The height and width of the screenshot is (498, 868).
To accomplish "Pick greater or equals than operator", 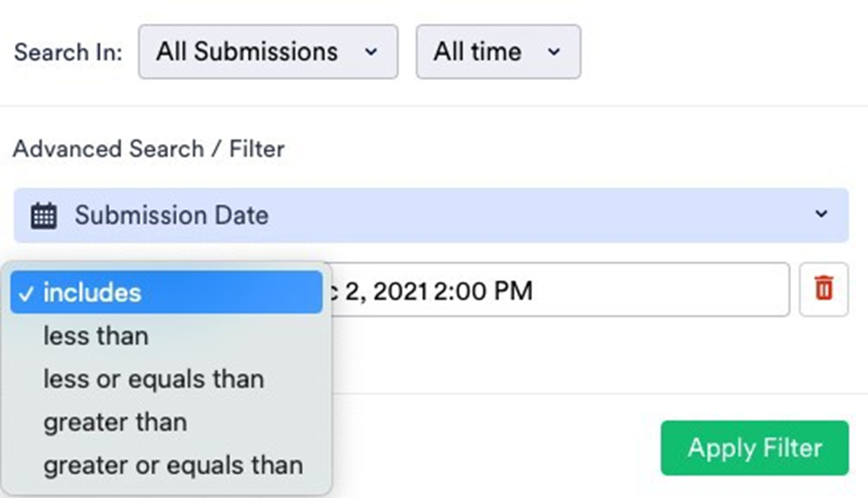I will 173,465.
